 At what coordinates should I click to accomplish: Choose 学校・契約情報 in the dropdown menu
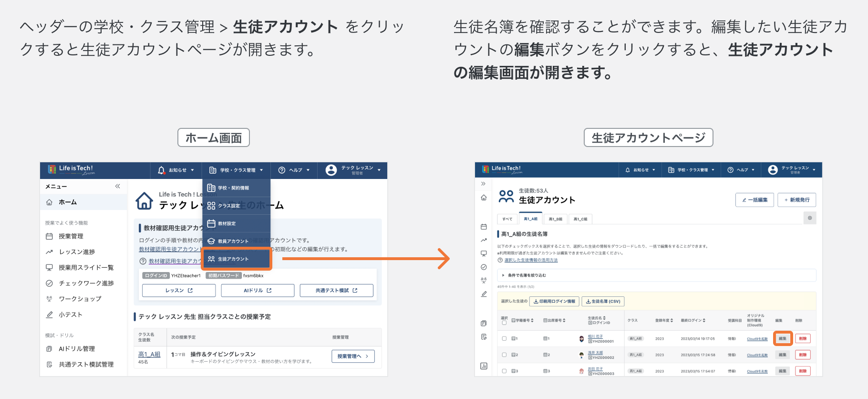tap(237, 188)
